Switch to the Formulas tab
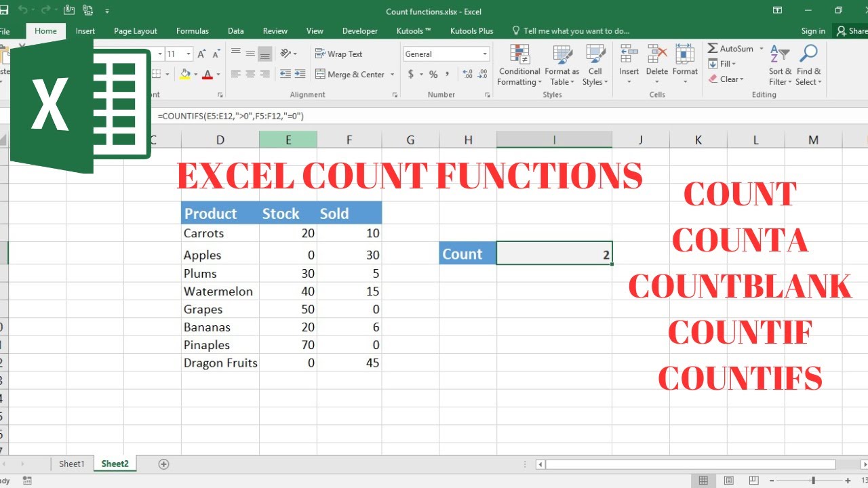The width and height of the screenshot is (868, 488). (x=193, y=31)
